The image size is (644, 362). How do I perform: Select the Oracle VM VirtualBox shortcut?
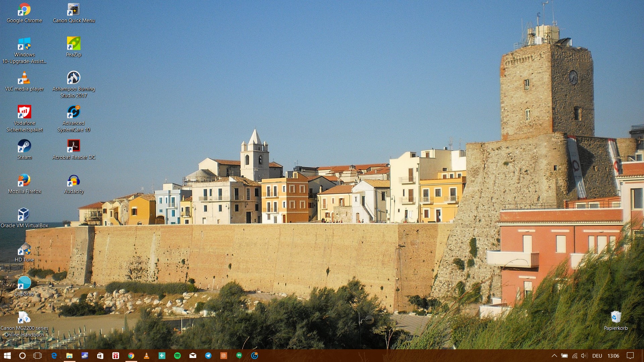click(24, 215)
